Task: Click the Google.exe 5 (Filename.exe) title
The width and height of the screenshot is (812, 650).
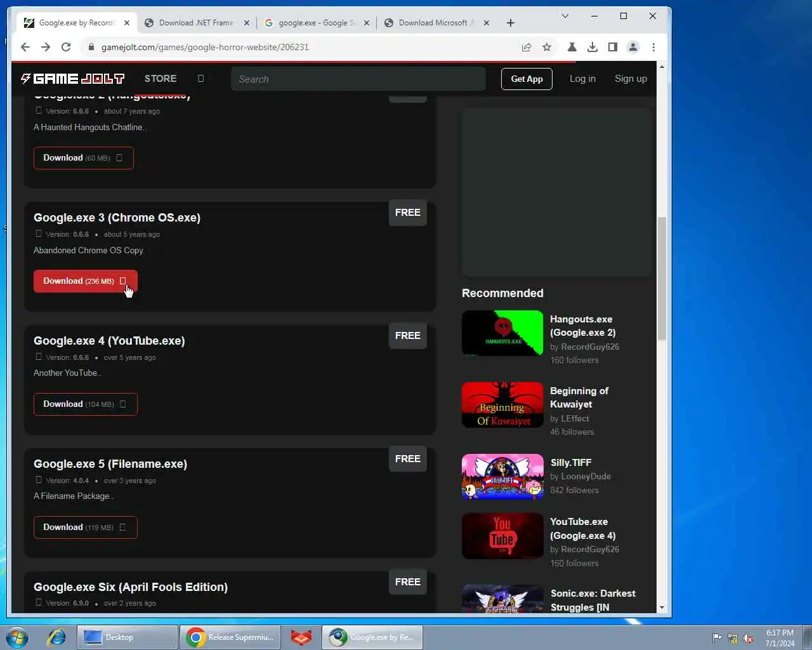Action: click(x=110, y=464)
